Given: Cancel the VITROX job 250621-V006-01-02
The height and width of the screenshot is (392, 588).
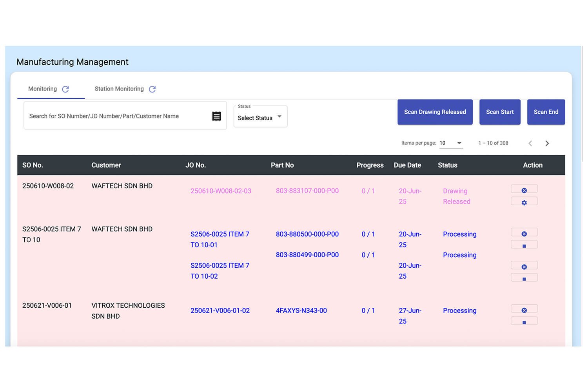Looking at the screenshot, I should coord(524,310).
